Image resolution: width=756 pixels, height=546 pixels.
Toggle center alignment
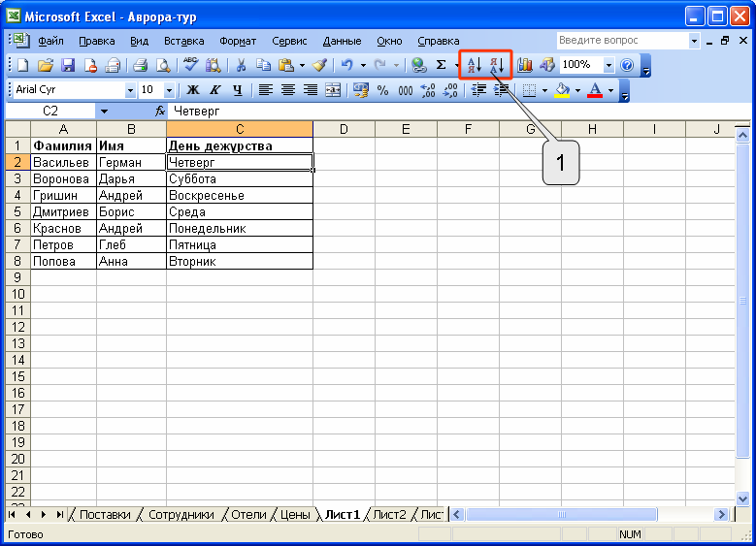(x=288, y=90)
